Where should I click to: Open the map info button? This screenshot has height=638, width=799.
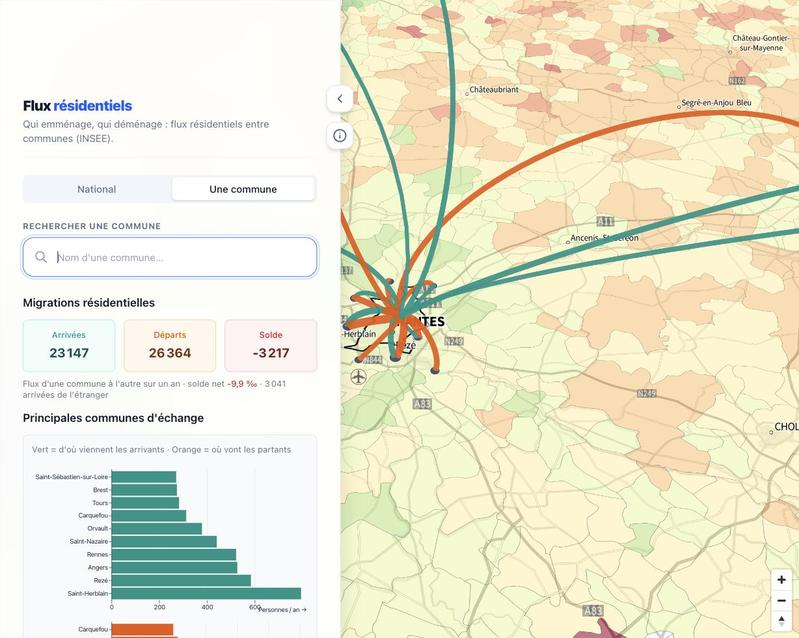coord(340,136)
